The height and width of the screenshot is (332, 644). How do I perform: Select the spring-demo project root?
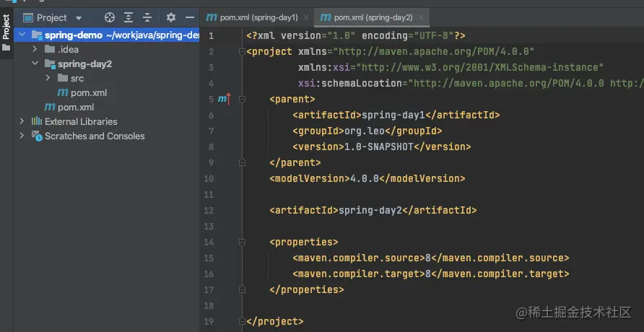107,35
